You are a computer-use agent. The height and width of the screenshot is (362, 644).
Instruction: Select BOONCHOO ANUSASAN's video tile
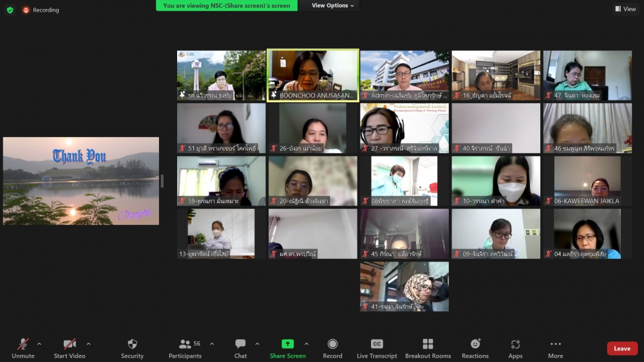[x=313, y=75]
